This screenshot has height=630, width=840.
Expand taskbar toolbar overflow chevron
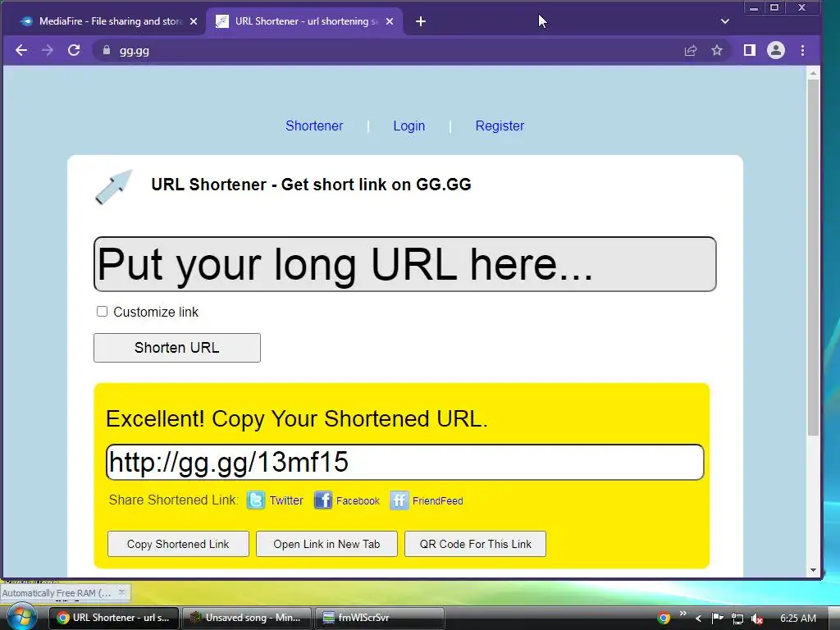click(683, 613)
